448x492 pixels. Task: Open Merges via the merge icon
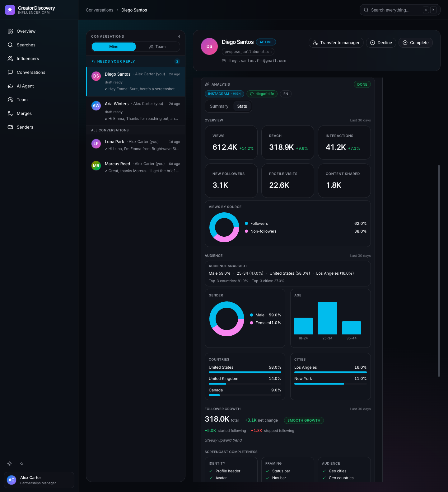(10, 113)
